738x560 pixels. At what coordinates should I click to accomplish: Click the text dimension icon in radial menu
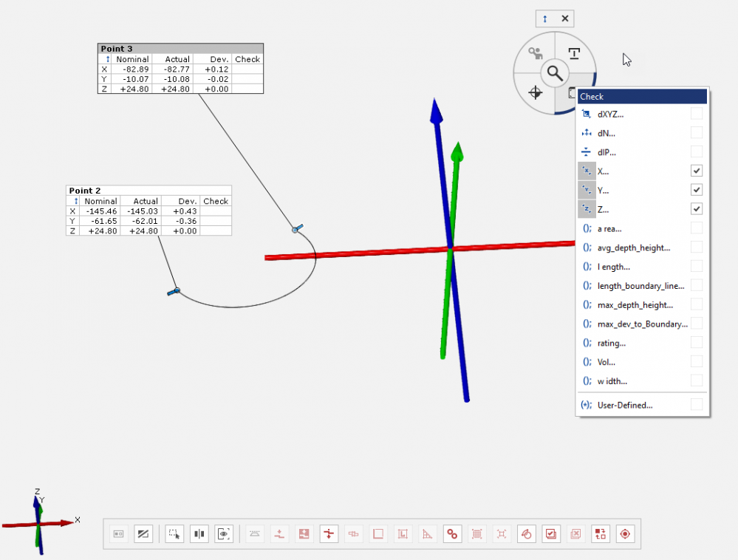(x=574, y=53)
